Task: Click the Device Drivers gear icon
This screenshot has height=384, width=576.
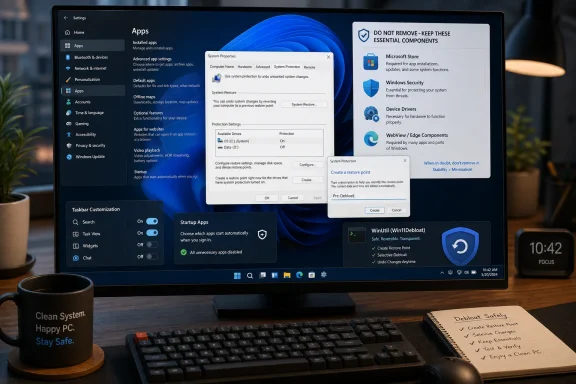Action: click(x=371, y=114)
